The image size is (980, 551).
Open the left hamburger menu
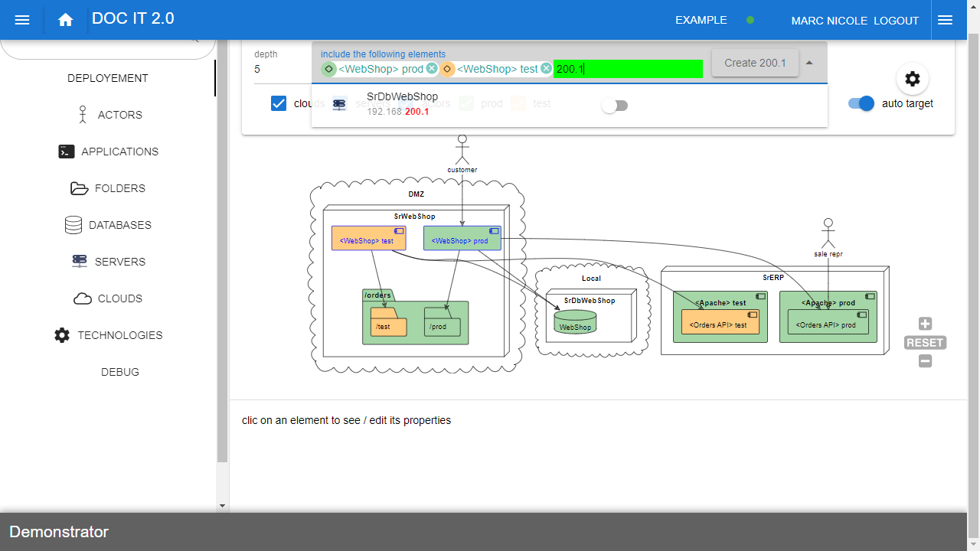pos(22,20)
